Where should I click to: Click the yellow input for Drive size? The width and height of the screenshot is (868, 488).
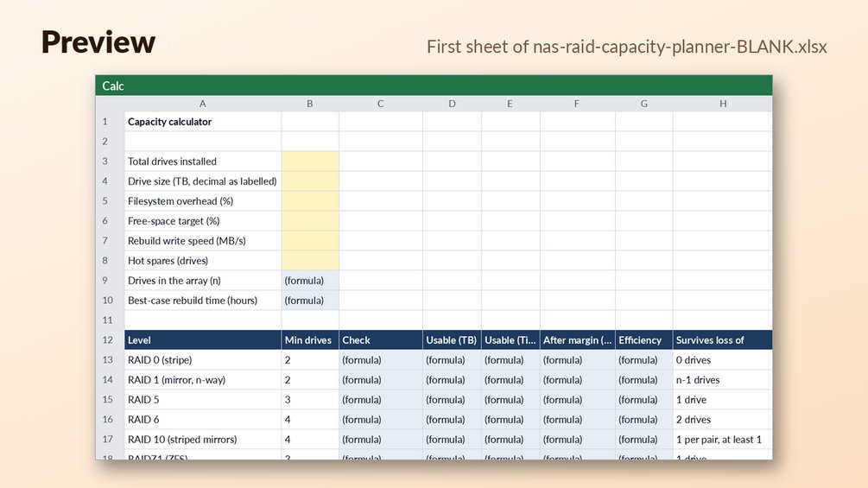pos(310,181)
